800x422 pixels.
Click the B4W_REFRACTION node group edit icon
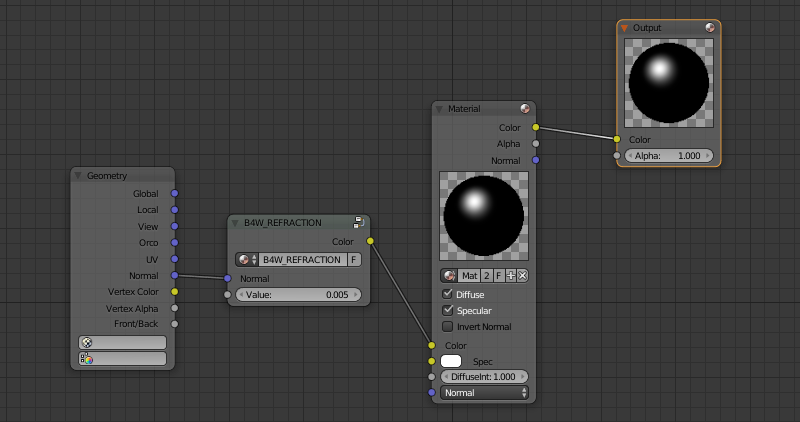pos(358,222)
